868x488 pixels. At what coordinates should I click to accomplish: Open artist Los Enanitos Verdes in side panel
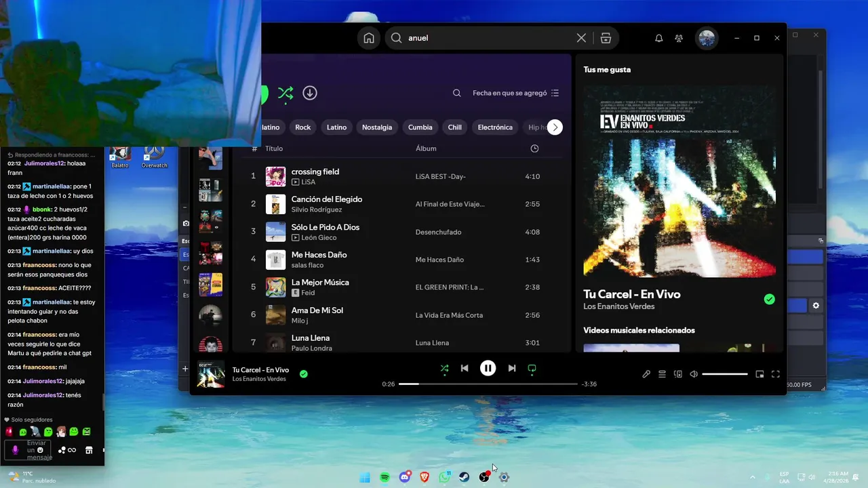click(x=619, y=306)
